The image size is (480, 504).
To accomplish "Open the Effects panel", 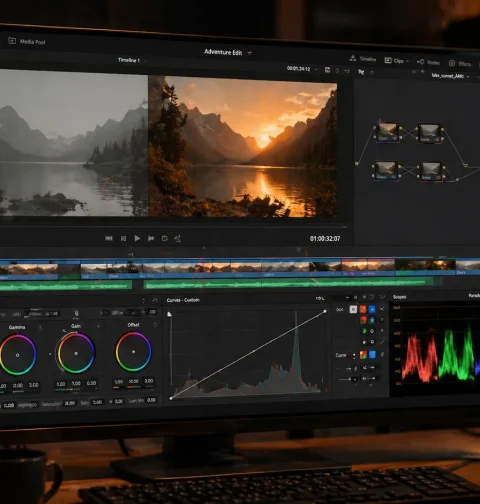I will click(x=460, y=64).
